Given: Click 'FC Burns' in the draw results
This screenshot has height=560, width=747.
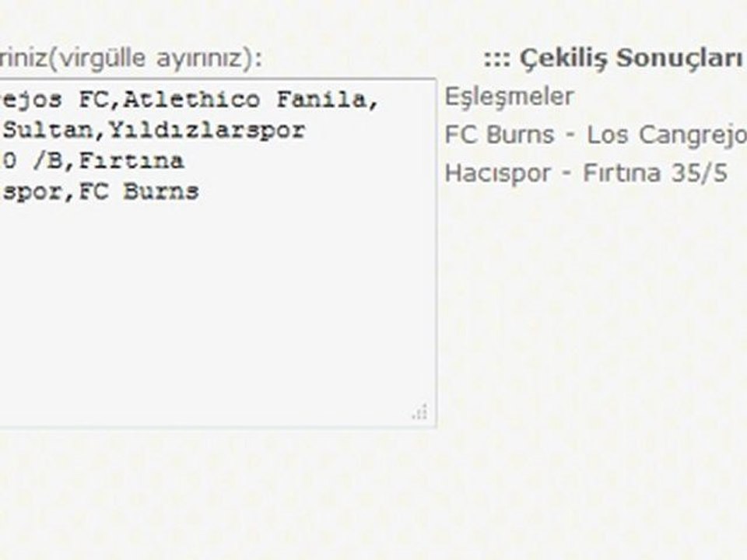Looking at the screenshot, I should [x=500, y=135].
